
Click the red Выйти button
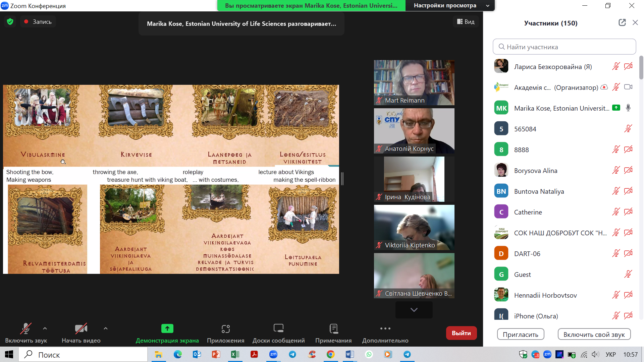(461, 333)
